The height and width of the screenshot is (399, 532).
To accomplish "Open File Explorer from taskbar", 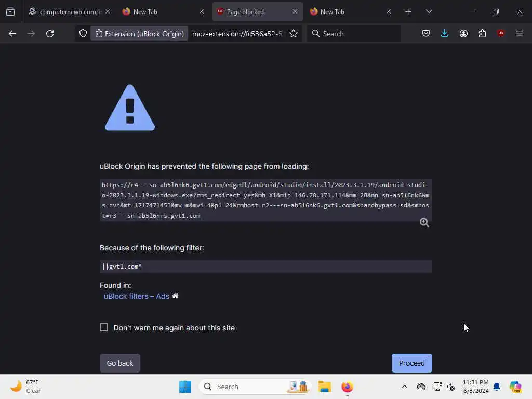I will [x=324, y=387].
